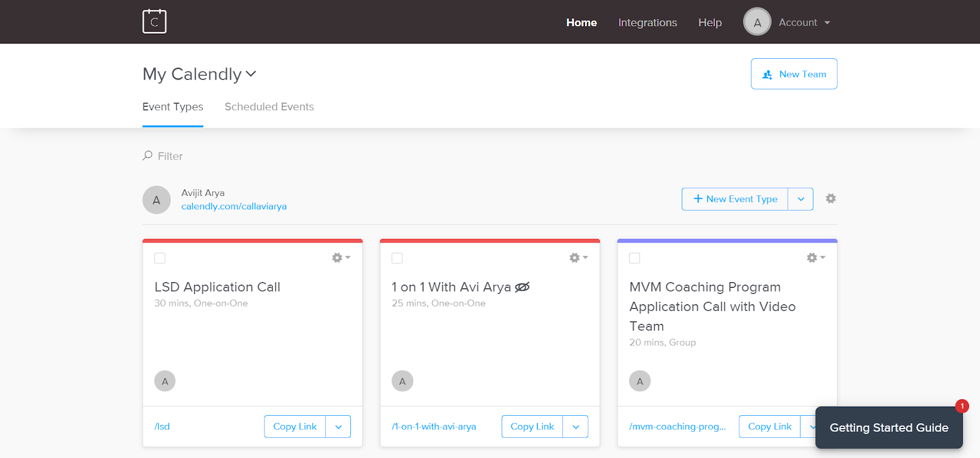The height and width of the screenshot is (458, 980).
Task: Click the avatar on LSD Application Call card
Action: [165, 381]
